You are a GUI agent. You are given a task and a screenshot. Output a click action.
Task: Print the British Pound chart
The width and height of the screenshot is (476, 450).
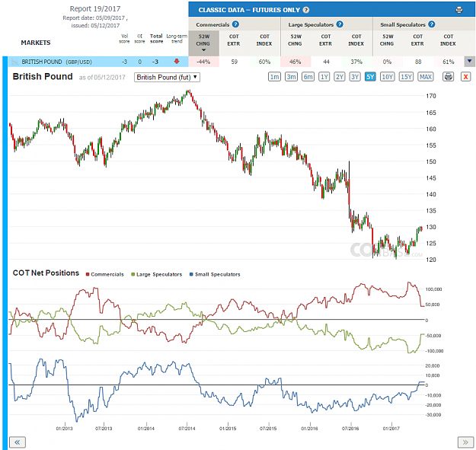coord(449,77)
